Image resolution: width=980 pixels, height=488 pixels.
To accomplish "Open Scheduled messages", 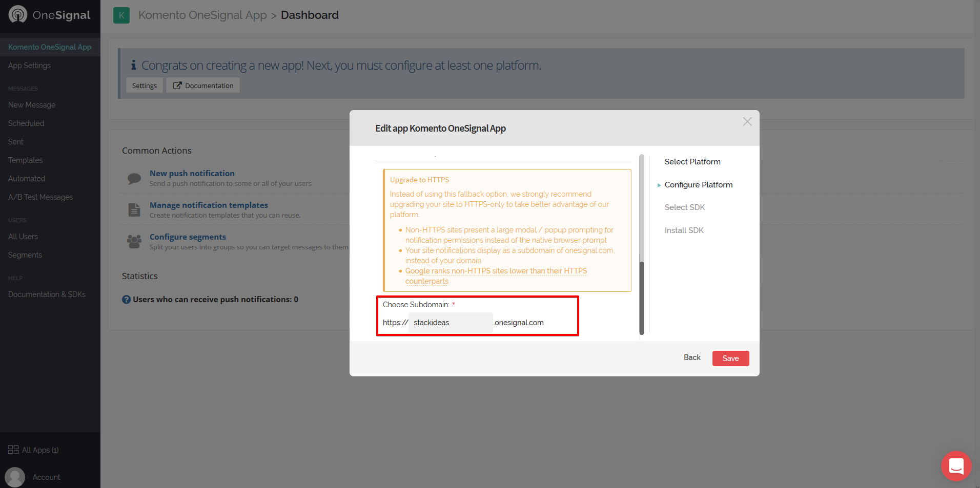I will pos(26,123).
